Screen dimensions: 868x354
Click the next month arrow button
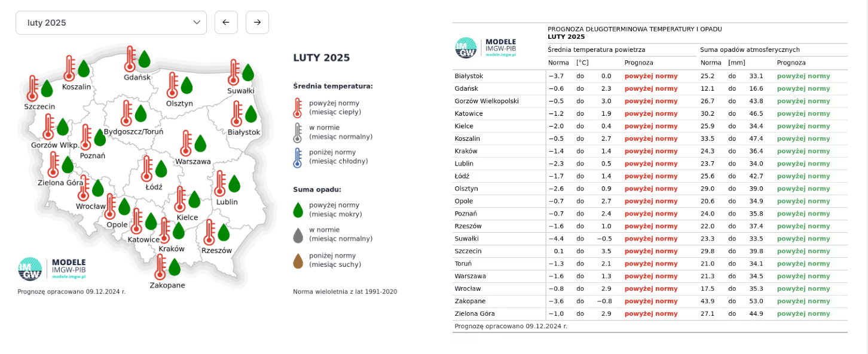coord(257,23)
